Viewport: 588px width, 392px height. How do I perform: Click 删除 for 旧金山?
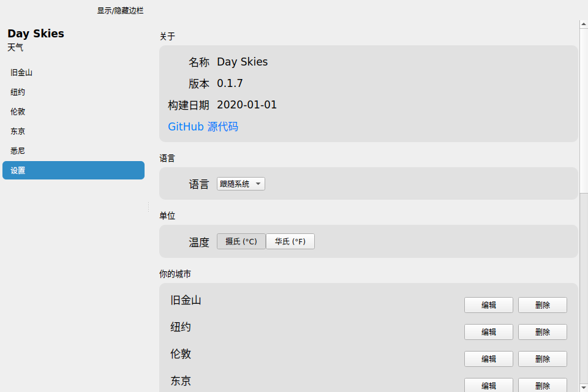543,305
